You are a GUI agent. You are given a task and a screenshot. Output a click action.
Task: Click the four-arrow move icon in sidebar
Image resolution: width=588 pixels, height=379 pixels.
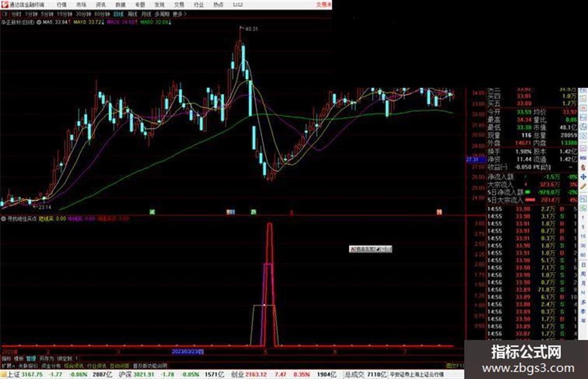point(583,177)
